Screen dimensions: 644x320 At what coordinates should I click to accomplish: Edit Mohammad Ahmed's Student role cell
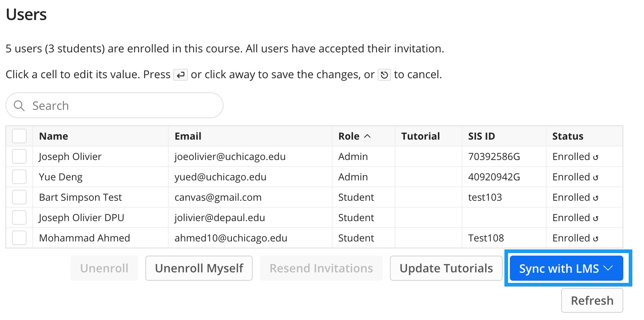pos(363,238)
